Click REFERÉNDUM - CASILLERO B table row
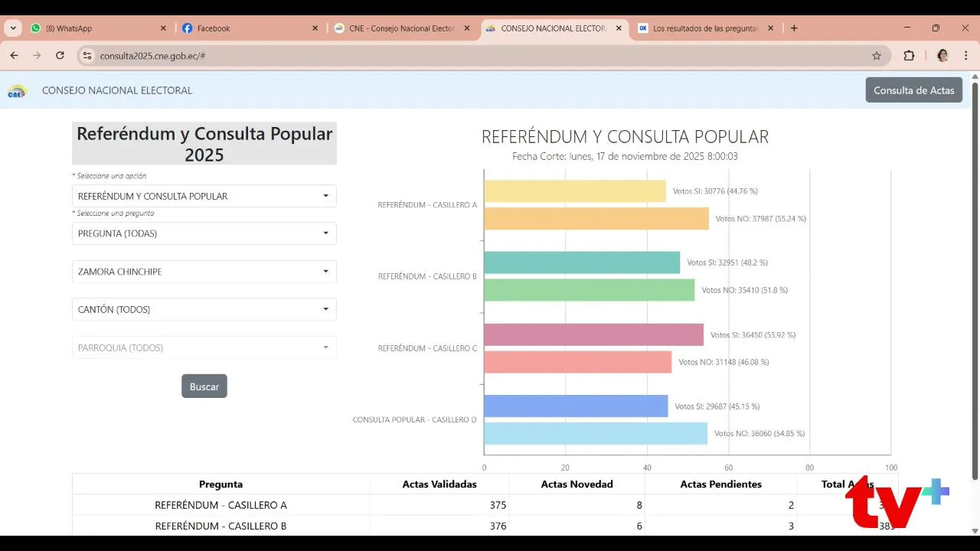This screenshot has width=980, height=551. point(485,526)
